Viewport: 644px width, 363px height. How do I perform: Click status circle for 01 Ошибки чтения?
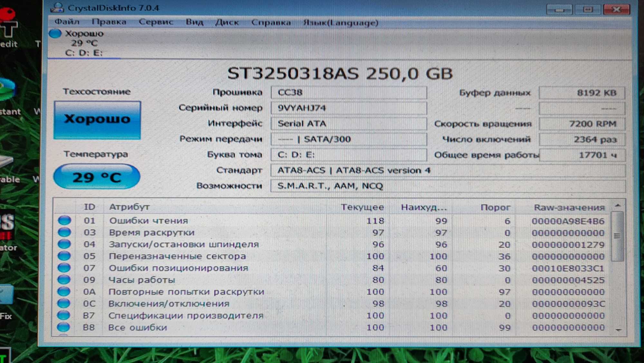pyautogui.click(x=64, y=221)
